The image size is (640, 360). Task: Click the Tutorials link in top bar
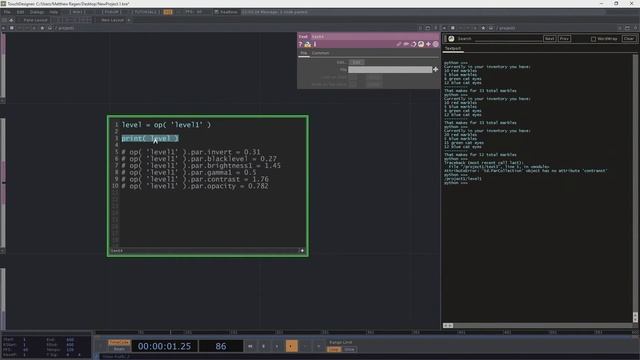click(146, 12)
